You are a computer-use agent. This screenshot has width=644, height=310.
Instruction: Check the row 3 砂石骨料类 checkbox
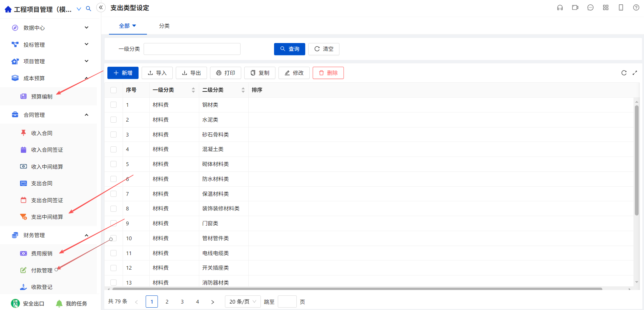click(x=113, y=135)
